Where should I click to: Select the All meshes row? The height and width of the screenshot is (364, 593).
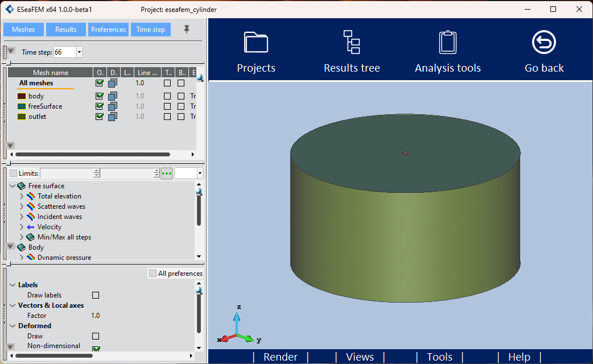pyautogui.click(x=102, y=83)
